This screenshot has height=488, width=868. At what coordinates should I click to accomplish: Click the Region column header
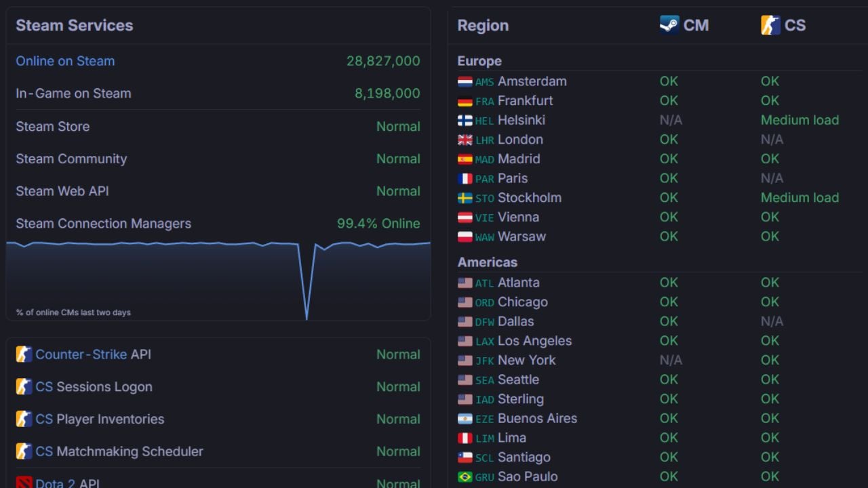click(482, 25)
